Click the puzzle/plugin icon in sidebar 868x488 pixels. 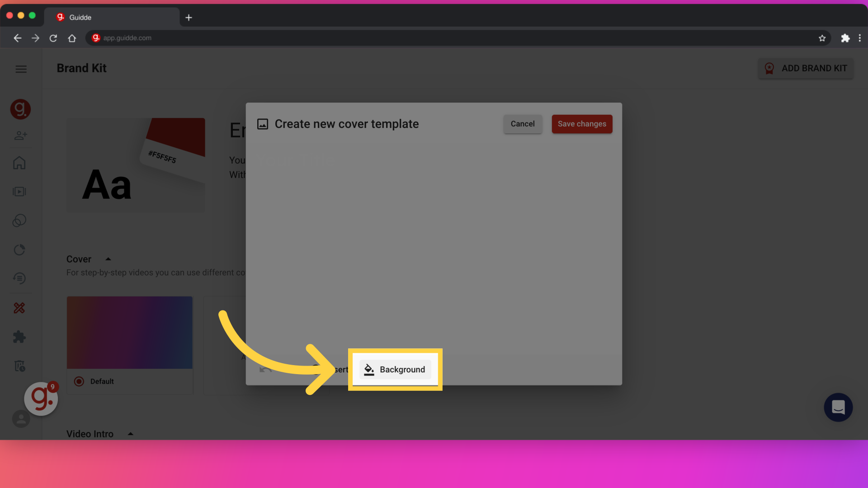pos(20,337)
